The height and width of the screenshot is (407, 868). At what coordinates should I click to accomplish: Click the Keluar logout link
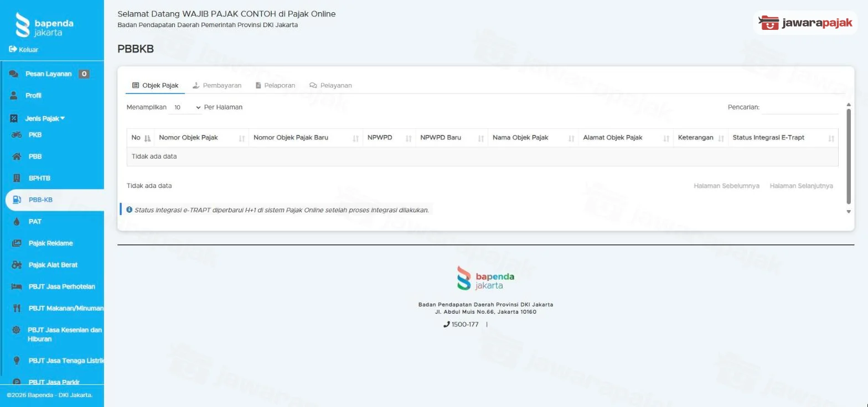(24, 49)
